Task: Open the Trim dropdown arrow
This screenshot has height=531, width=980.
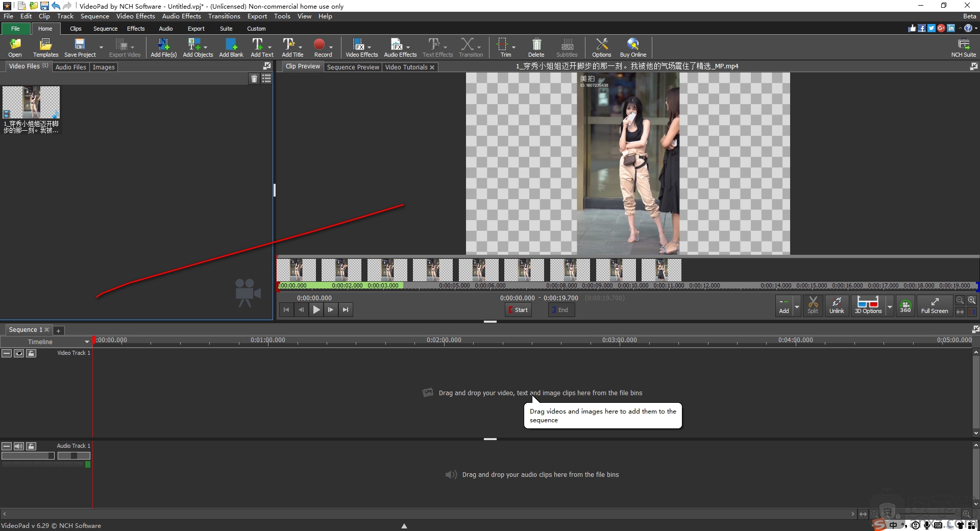Action: point(513,46)
